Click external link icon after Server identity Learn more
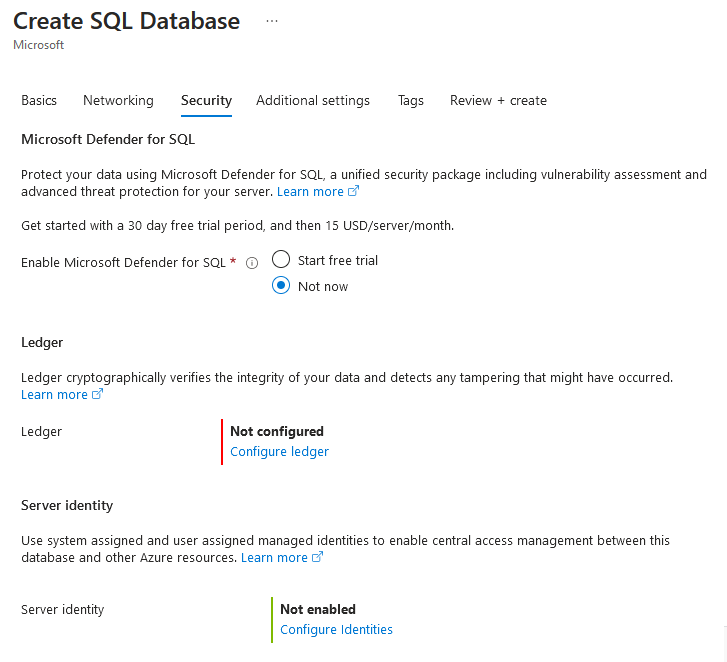The height and width of the screenshot is (662, 727). coord(317,557)
